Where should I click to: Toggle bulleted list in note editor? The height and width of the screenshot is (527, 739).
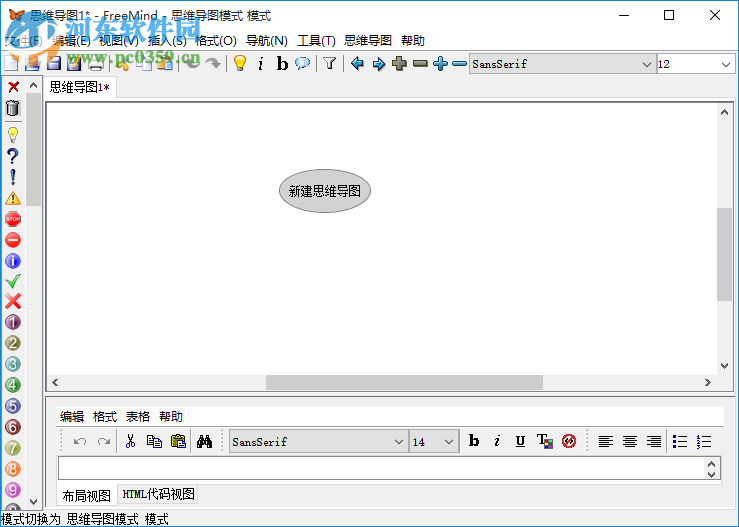pos(680,442)
